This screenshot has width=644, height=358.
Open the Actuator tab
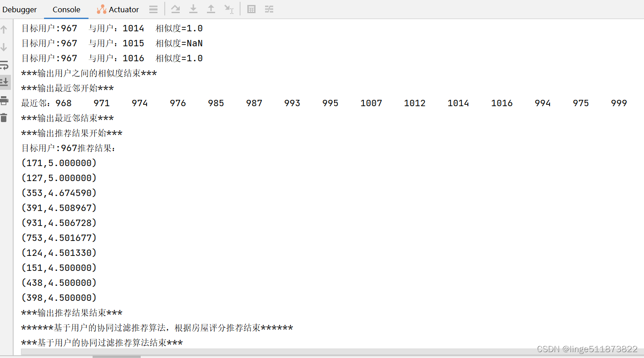coord(118,10)
